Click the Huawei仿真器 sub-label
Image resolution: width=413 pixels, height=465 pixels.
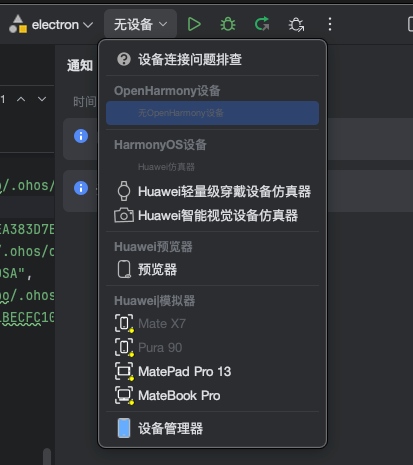166,167
